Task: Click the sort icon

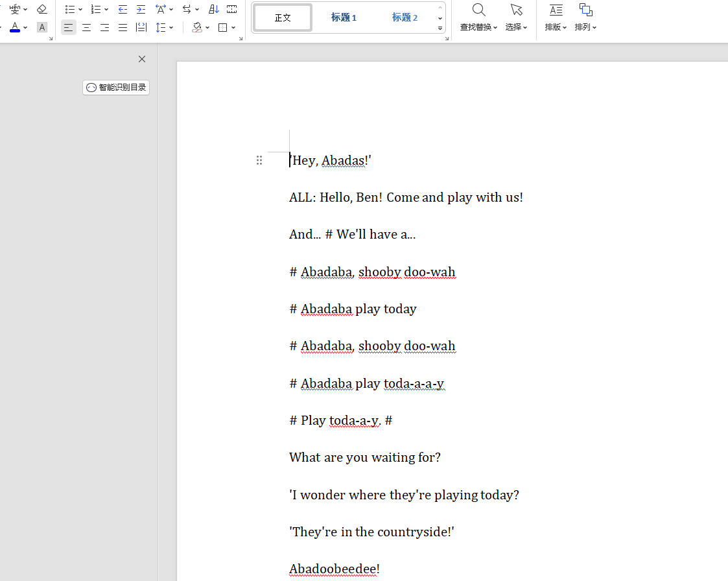Action: click(213, 9)
